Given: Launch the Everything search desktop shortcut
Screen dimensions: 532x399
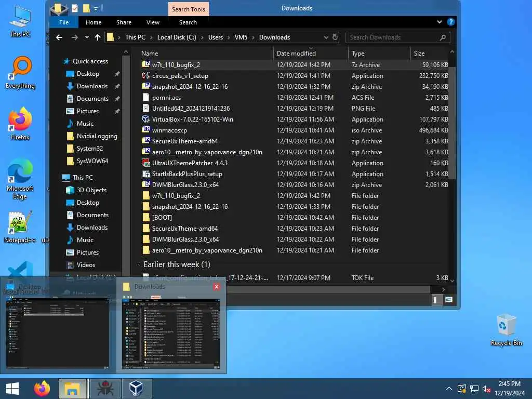Looking at the screenshot, I should click(x=20, y=73).
